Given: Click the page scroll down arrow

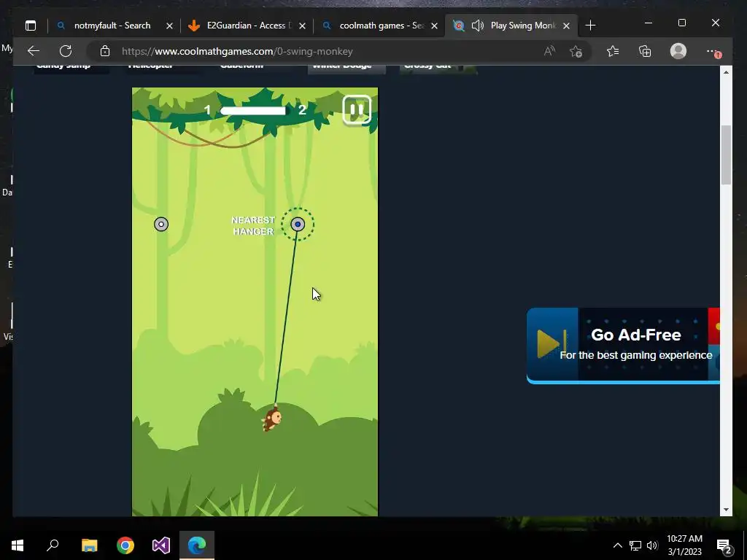Looking at the screenshot, I should [726, 510].
